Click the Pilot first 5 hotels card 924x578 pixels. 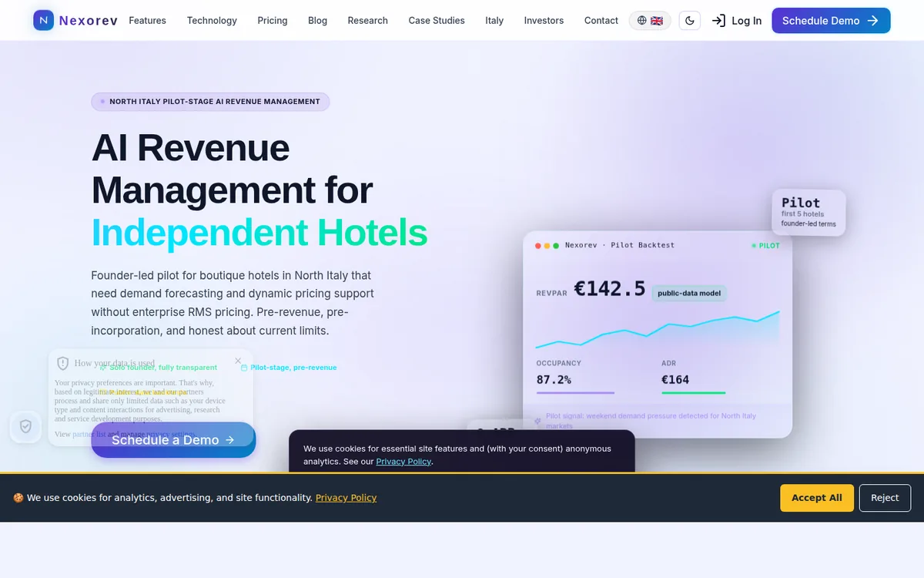[808, 213]
